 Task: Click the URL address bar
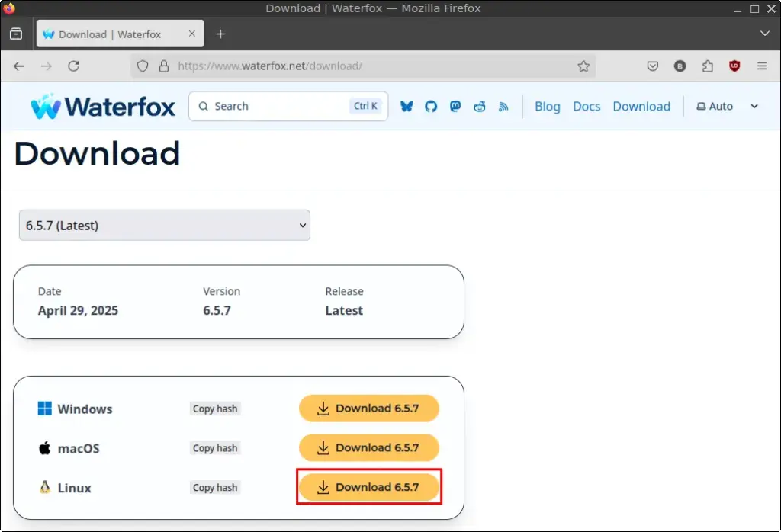(362, 66)
